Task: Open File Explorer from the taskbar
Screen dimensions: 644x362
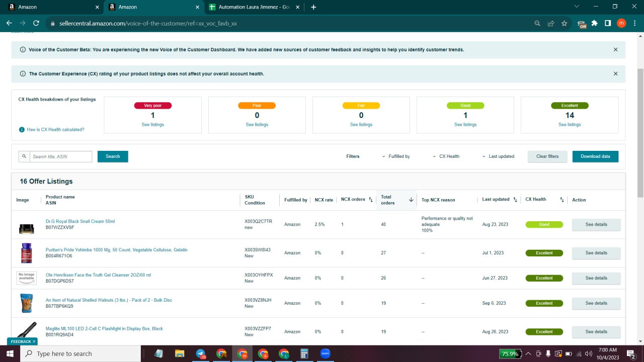Action: tap(180, 353)
